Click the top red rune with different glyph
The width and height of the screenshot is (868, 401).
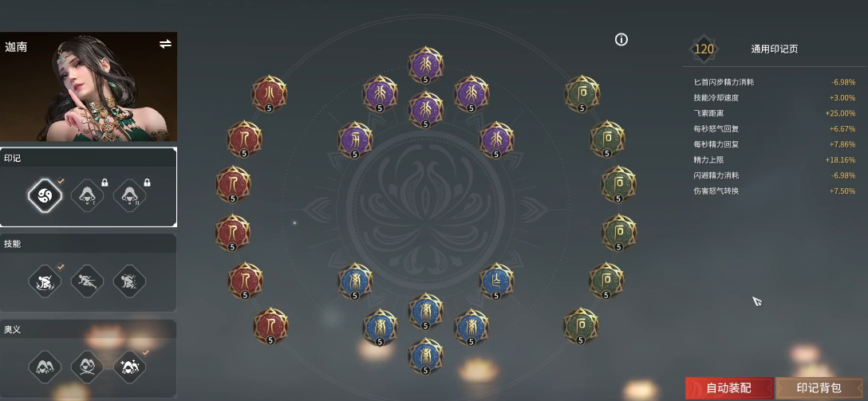[x=269, y=93]
